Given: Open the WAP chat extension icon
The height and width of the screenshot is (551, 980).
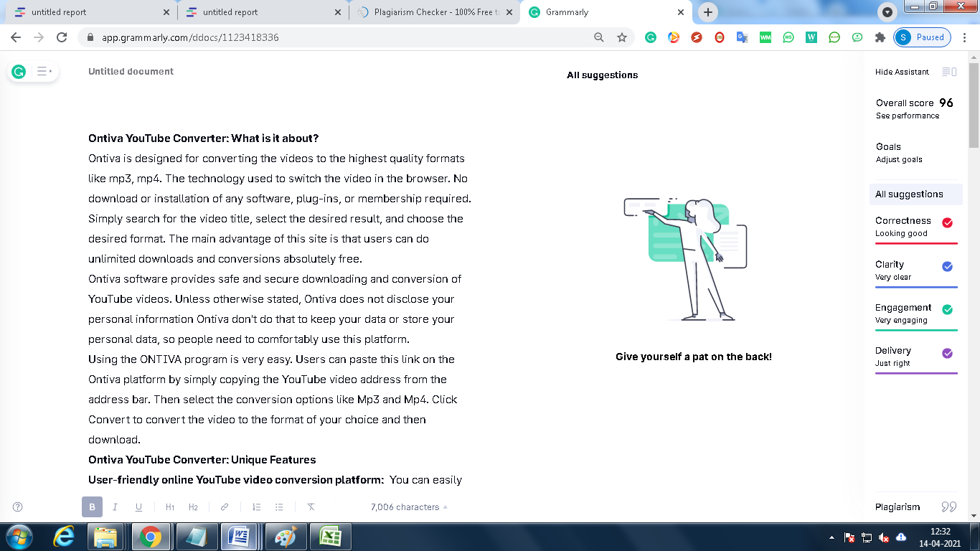Looking at the screenshot, I should pos(834,37).
